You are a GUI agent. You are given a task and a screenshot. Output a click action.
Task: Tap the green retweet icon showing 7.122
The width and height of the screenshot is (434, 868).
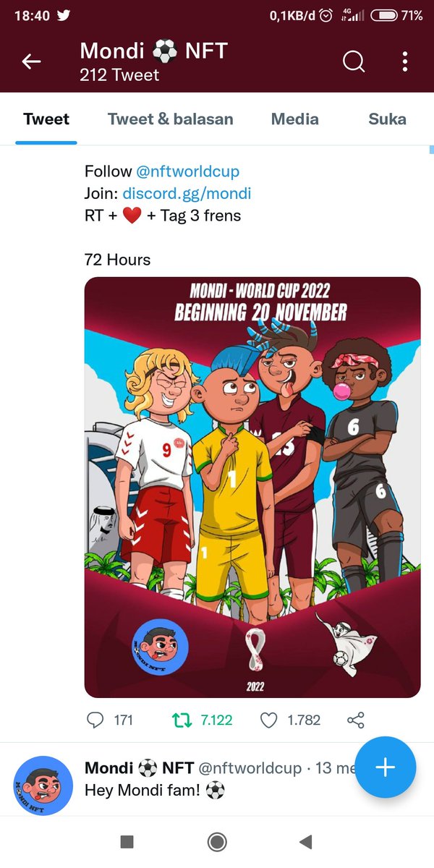(x=180, y=720)
